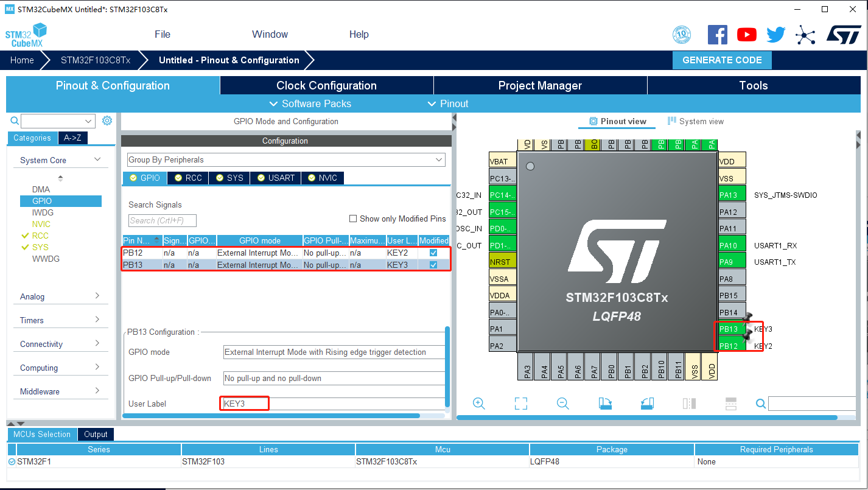Image resolution: width=868 pixels, height=490 pixels.
Task: Open the Window menu
Action: pyautogui.click(x=270, y=34)
